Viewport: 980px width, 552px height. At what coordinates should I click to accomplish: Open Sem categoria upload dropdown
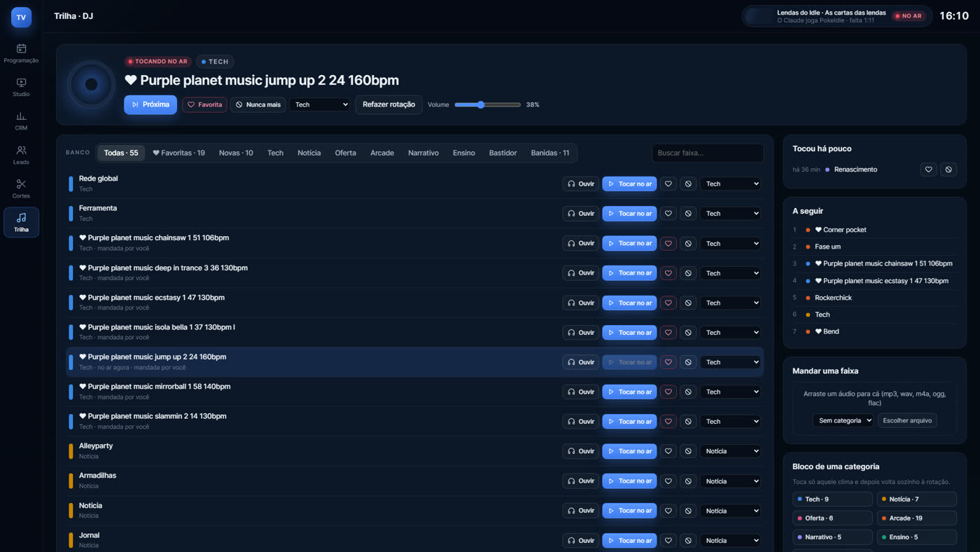(x=843, y=420)
